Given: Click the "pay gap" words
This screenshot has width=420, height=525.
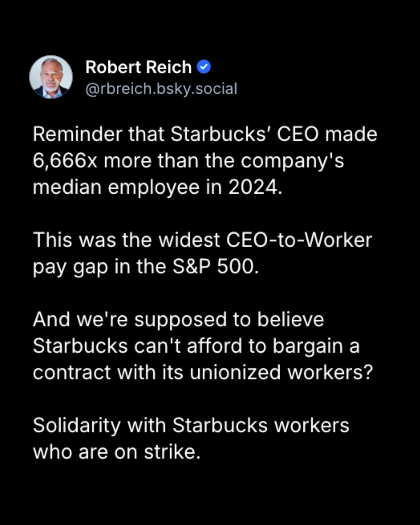Looking at the screenshot, I should pos(70,267).
